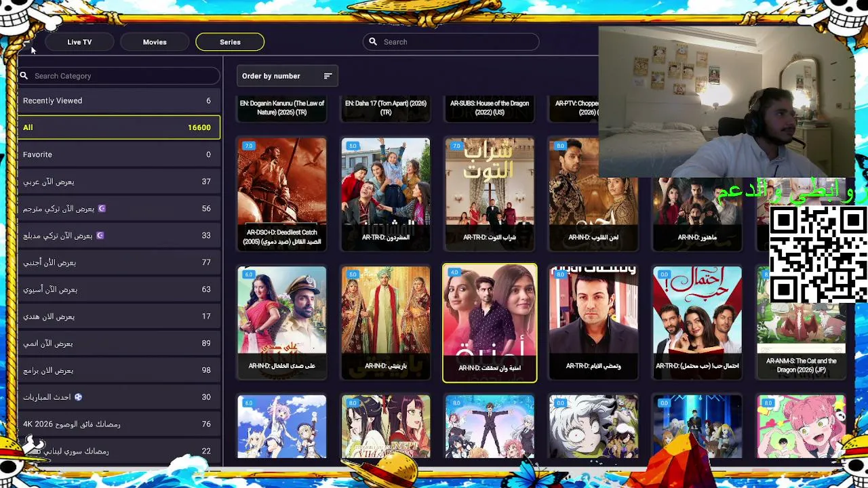Open the Movies tab

click(155, 42)
